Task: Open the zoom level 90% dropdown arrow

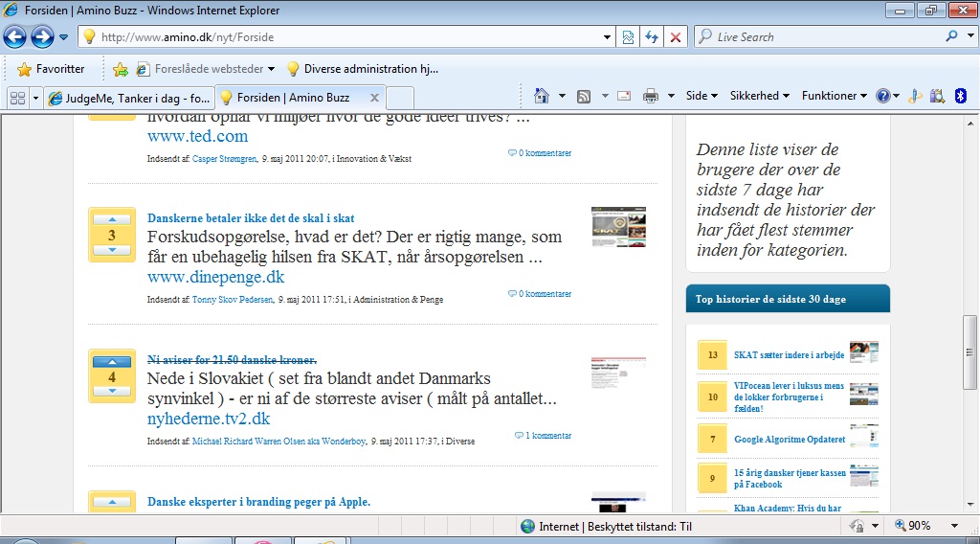Action: tap(954, 526)
